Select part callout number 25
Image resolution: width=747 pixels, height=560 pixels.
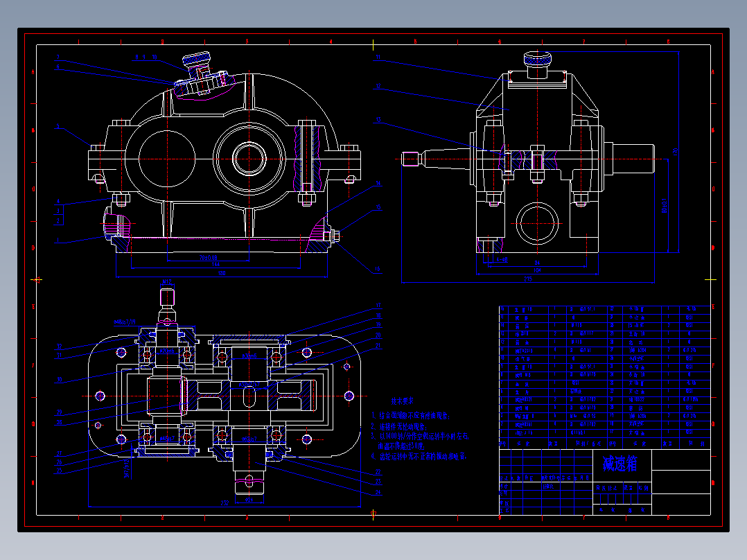pos(60,471)
